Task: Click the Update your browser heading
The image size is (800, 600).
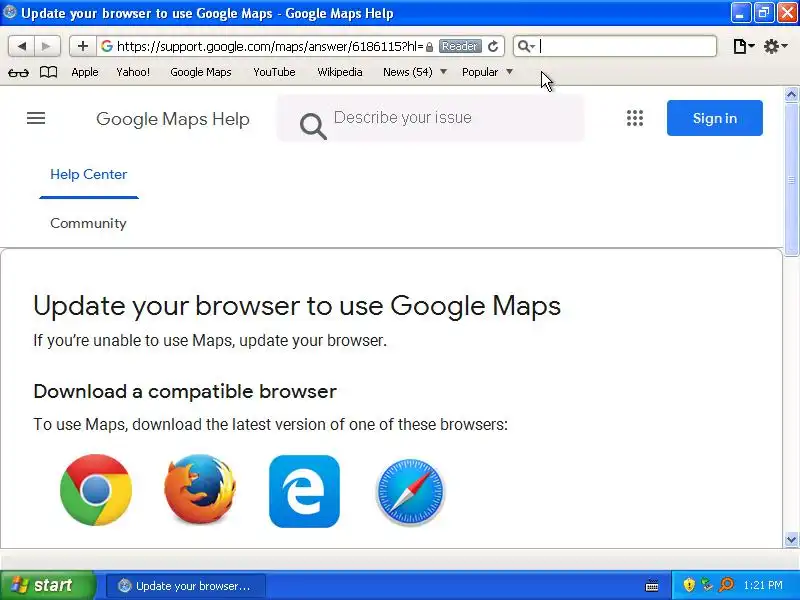Action: [297, 306]
